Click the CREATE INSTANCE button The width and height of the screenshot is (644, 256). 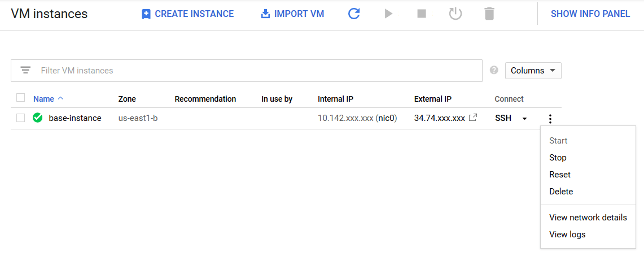point(187,14)
